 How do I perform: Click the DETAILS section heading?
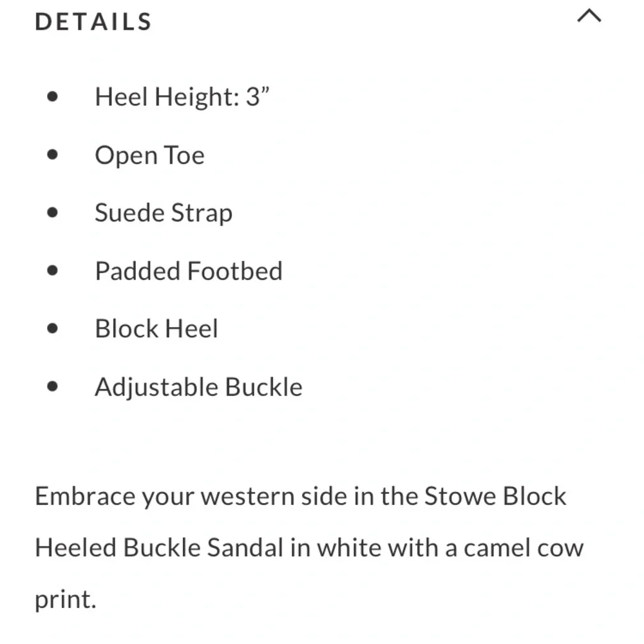coord(93,21)
